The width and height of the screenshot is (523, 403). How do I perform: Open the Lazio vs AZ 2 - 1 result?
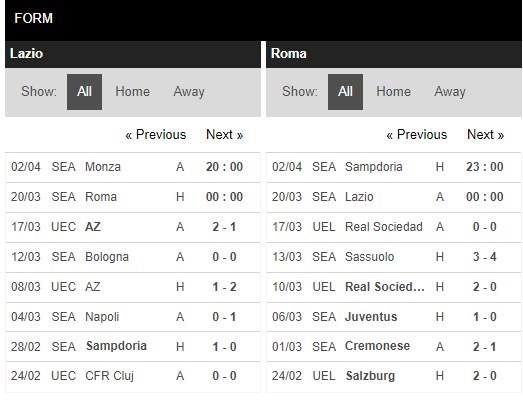(133, 227)
